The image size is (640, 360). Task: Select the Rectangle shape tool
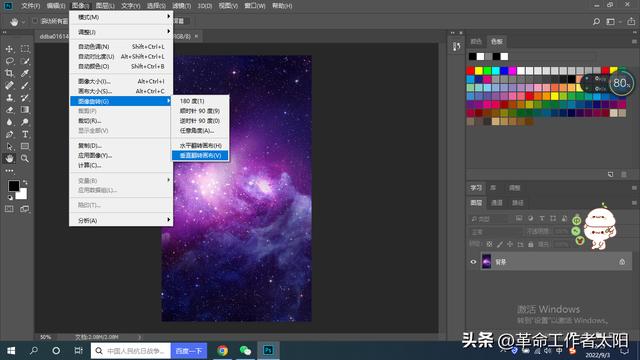point(25,147)
